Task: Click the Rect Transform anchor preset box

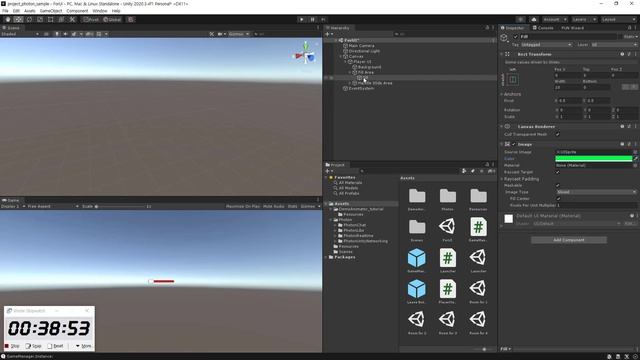Action: pyautogui.click(x=513, y=80)
